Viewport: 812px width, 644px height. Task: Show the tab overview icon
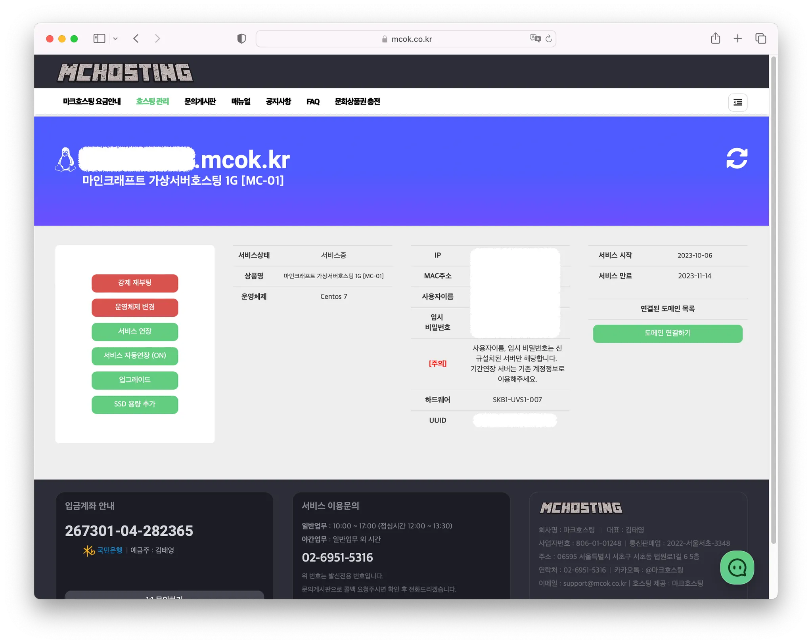[760, 38]
